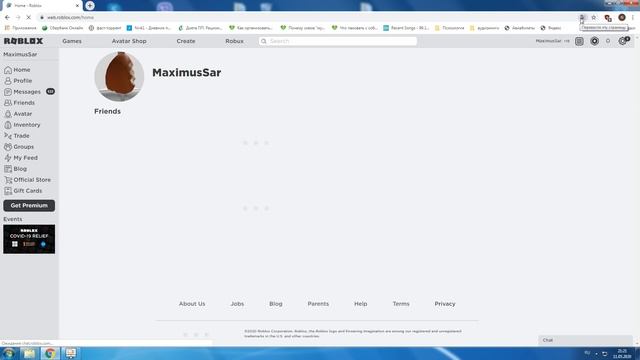
Task: Open the Help footer link
Action: pos(360,304)
